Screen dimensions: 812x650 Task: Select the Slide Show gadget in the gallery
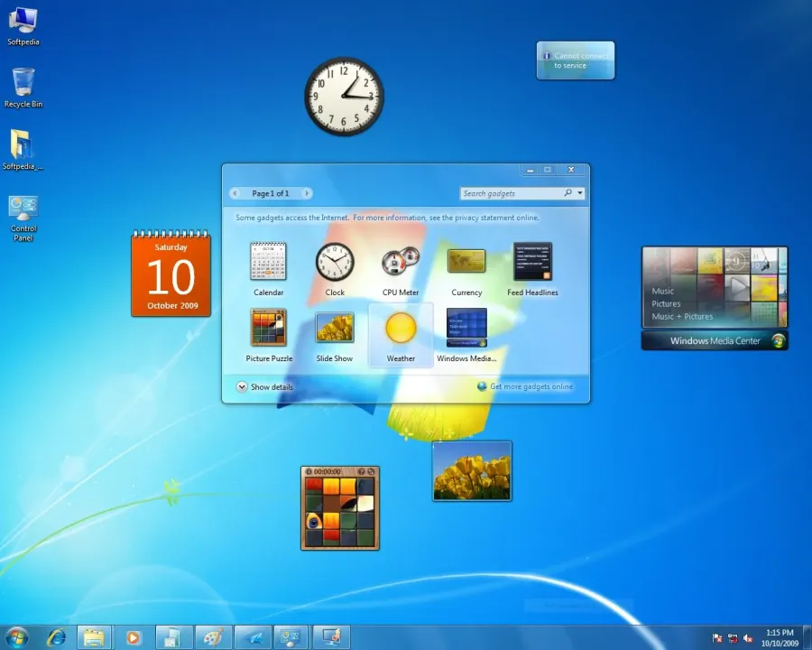coord(335,335)
